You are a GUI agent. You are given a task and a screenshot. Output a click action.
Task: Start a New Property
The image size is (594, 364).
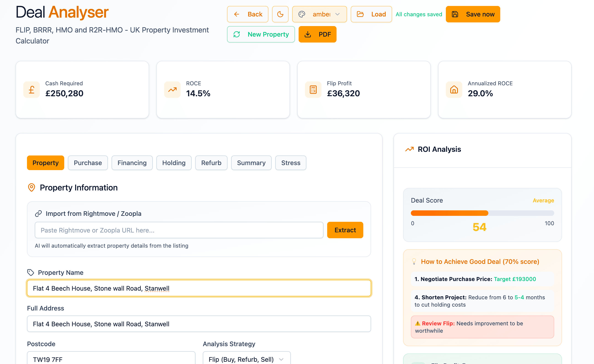click(x=261, y=34)
